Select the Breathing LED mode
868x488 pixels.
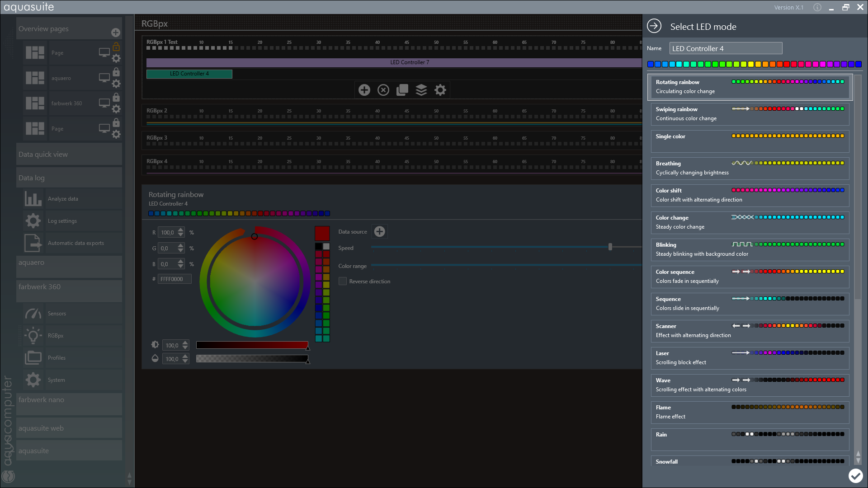750,168
